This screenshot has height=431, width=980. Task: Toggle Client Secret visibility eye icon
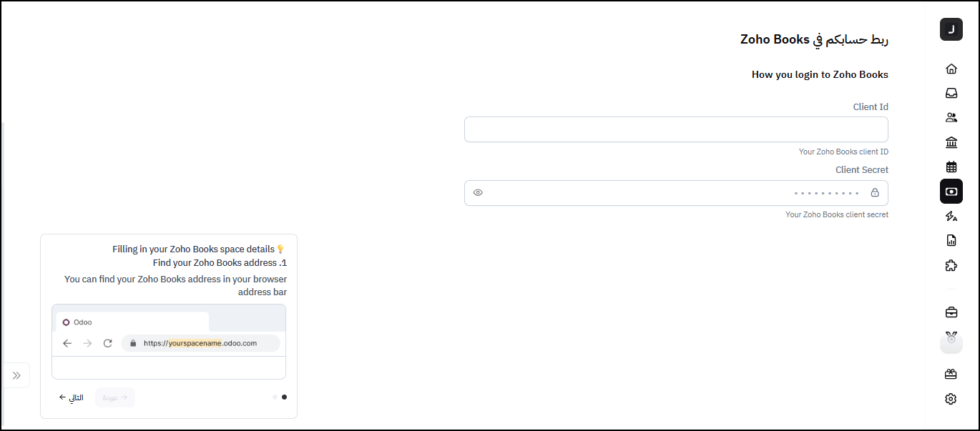tap(478, 192)
